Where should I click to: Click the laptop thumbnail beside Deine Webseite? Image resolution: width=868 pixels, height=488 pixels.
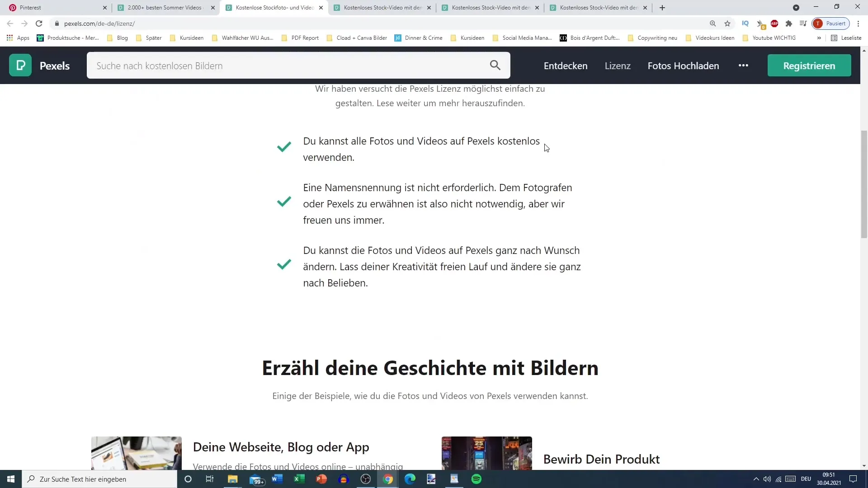tap(137, 453)
